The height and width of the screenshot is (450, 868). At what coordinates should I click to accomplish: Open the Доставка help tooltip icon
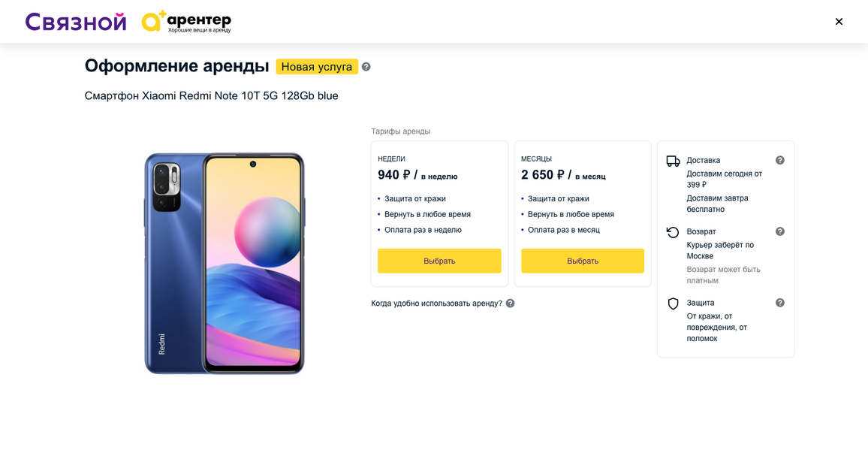(x=780, y=160)
